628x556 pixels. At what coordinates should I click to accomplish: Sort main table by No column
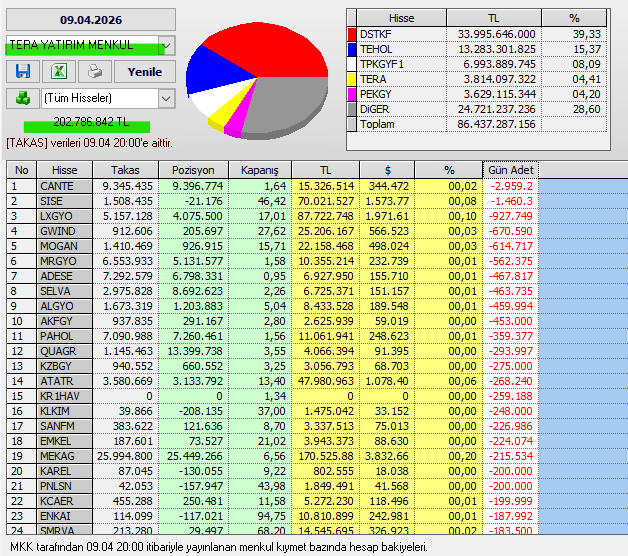tap(22, 170)
